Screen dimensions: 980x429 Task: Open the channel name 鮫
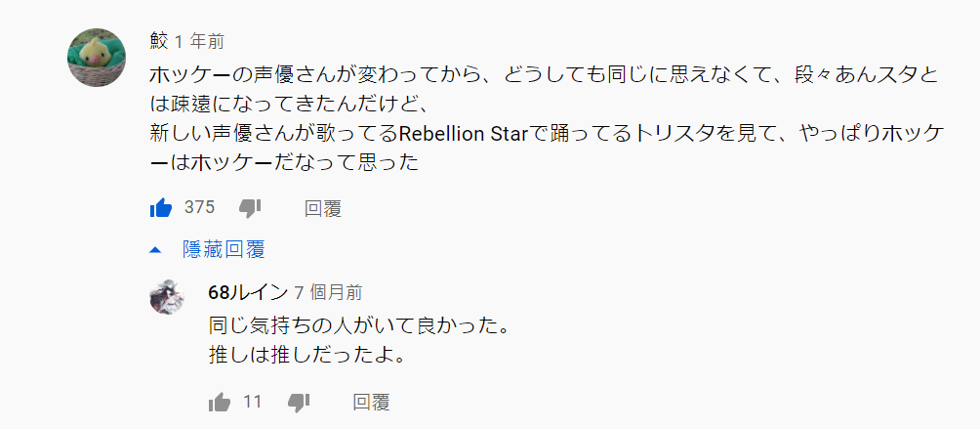click(159, 41)
